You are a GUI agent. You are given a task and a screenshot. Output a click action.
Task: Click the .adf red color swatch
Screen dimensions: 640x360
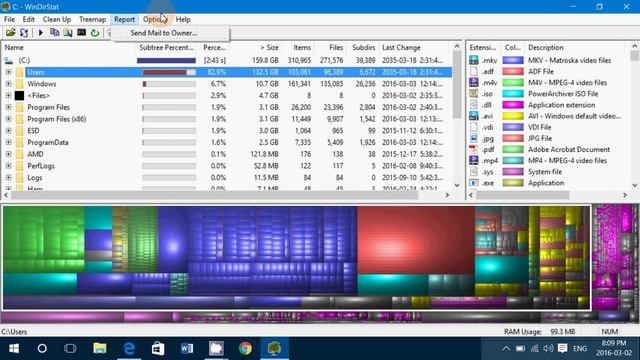pos(513,71)
